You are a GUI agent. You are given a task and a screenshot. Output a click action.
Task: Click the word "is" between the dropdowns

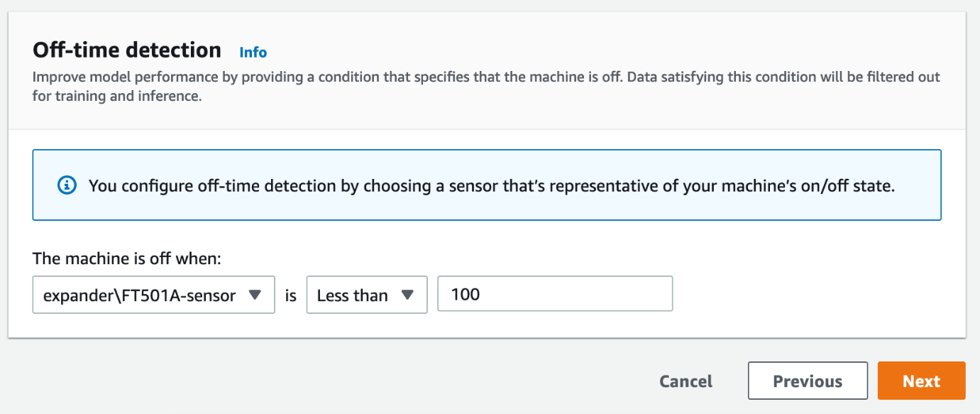[x=290, y=295]
